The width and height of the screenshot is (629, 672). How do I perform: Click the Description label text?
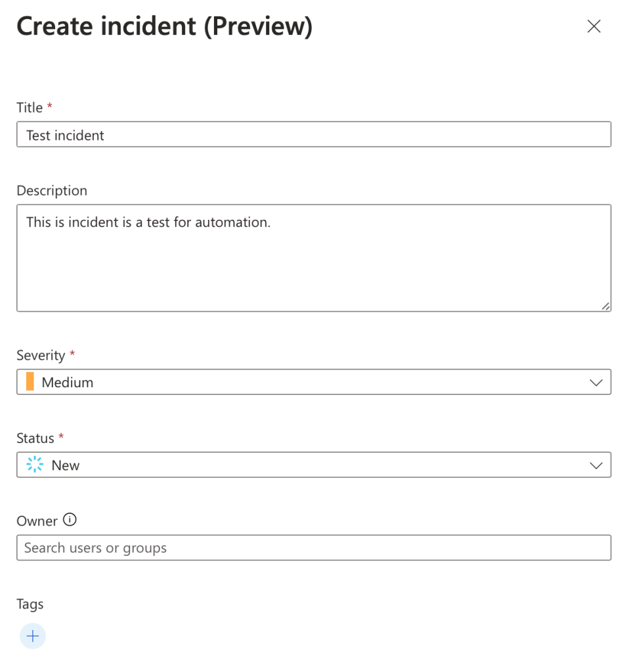(x=52, y=190)
